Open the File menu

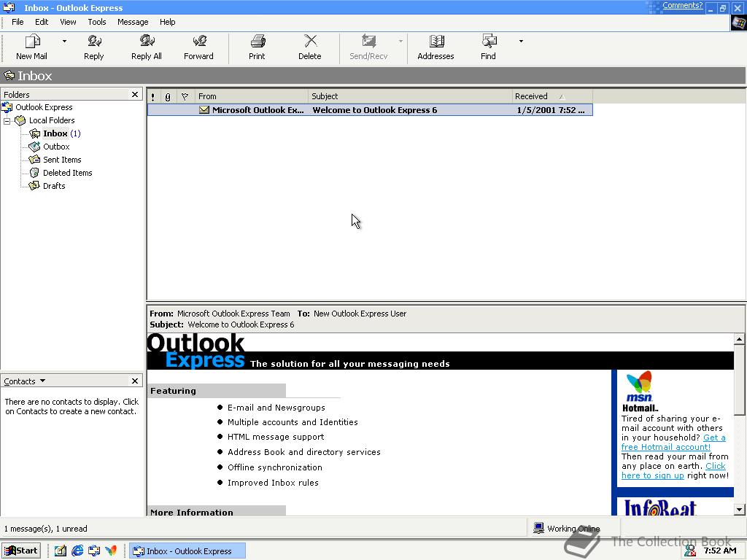coord(18,22)
